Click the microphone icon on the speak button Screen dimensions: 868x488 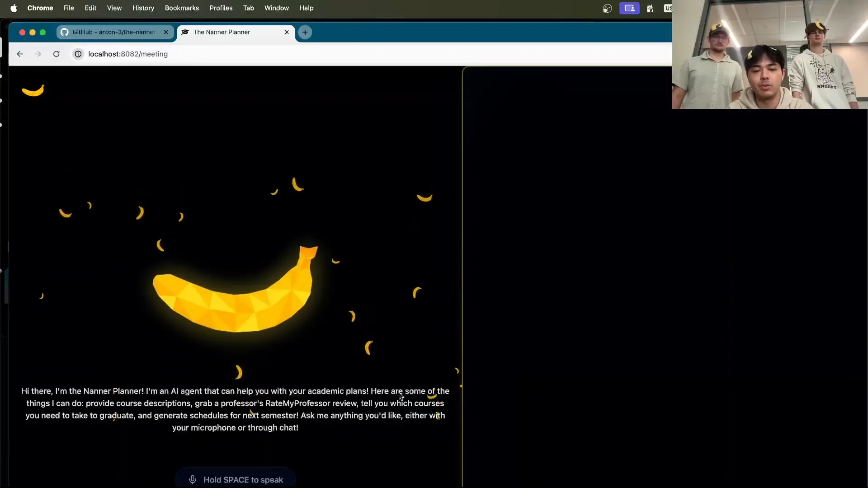(193, 479)
